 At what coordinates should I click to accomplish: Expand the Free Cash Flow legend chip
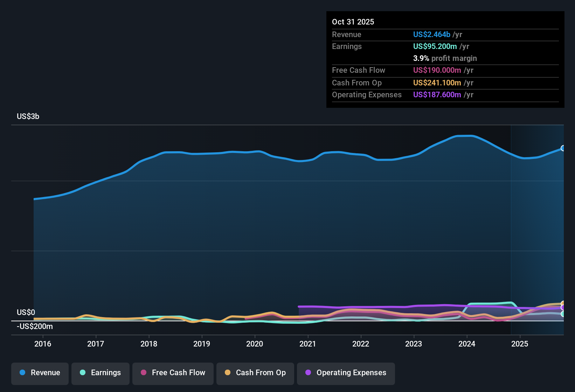[173, 373]
